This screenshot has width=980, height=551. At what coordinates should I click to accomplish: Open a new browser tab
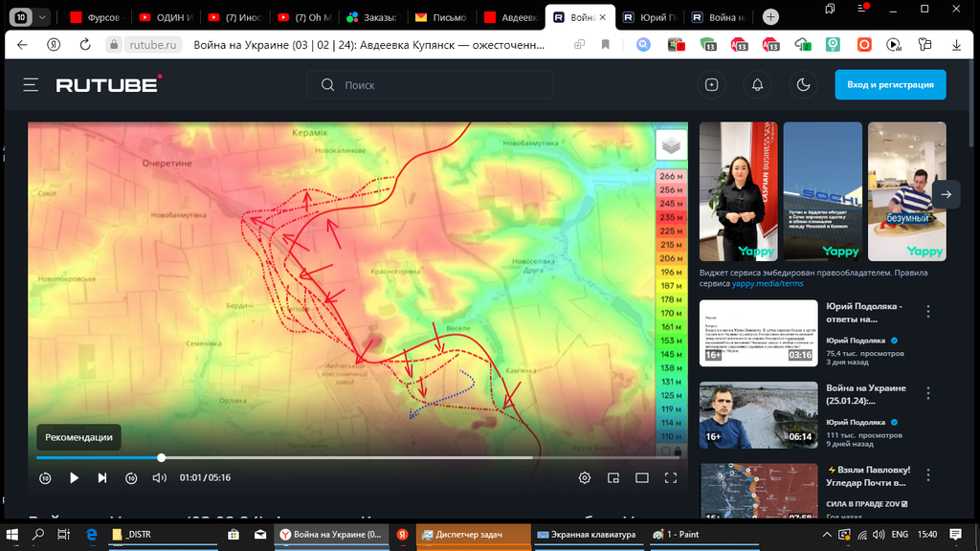coord(770,17)
